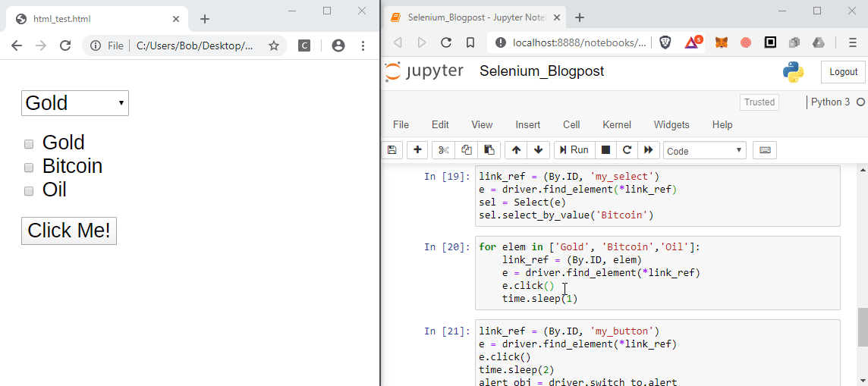Image resolution: width=868 pixels, height=386 pixels.
Task: Open the command palette keyboard icon
Action: 765,150
